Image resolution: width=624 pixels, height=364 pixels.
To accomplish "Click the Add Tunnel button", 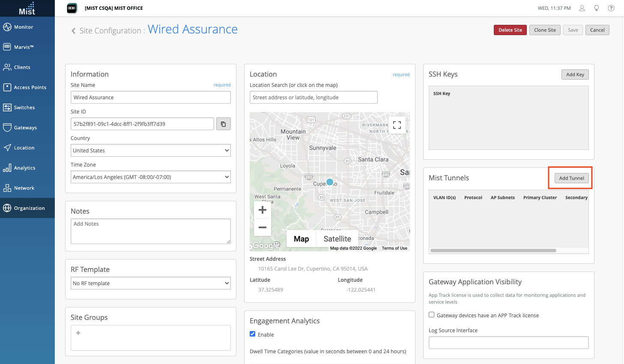I will pos(571,178).
